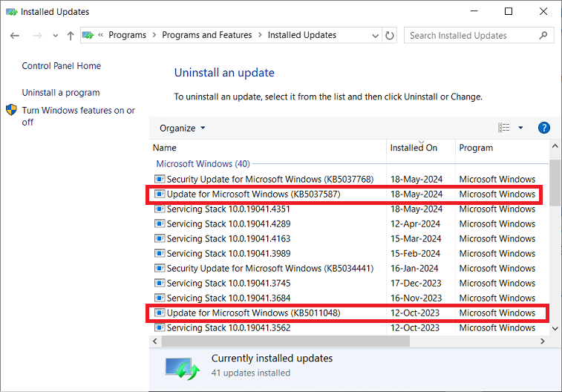Click the Up to Programs and Features arrow
Screen dimensions: 562x392
pos(71,36)
